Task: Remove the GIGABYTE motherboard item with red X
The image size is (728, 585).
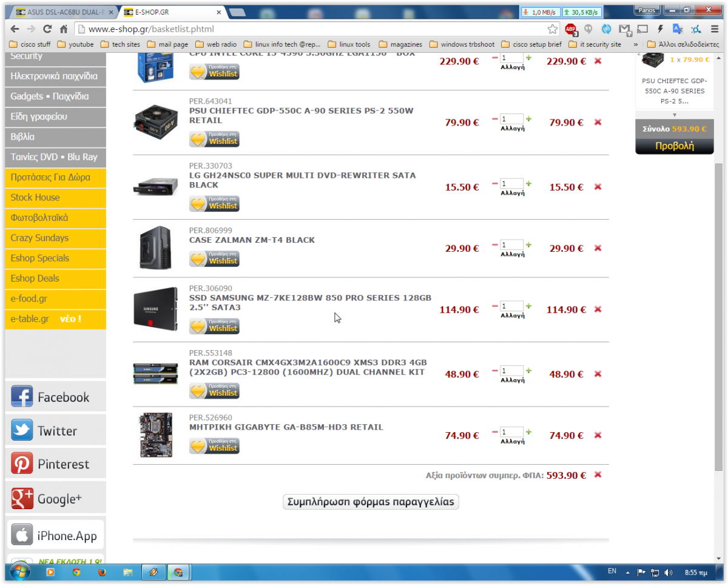Action: coord(598,436)
